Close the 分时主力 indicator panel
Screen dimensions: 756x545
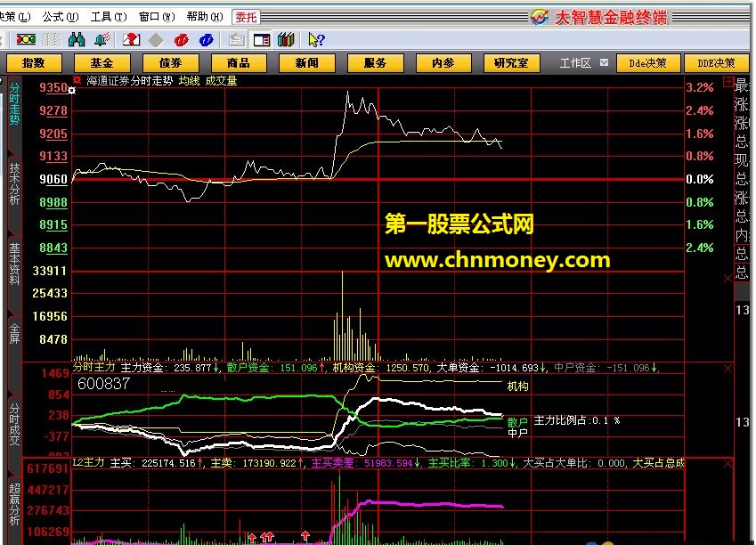tap(728, 369)
